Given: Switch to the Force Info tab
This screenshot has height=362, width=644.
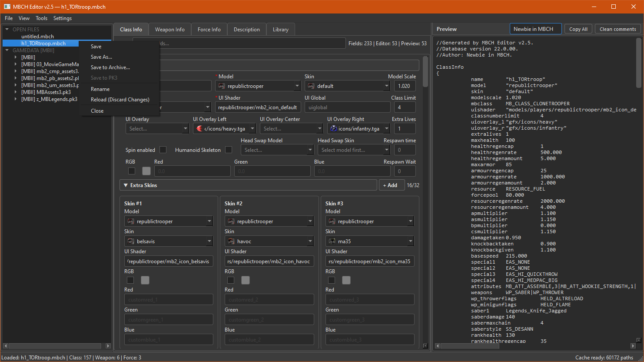Looking at the screenshot, I should click(x=209, y=30).
